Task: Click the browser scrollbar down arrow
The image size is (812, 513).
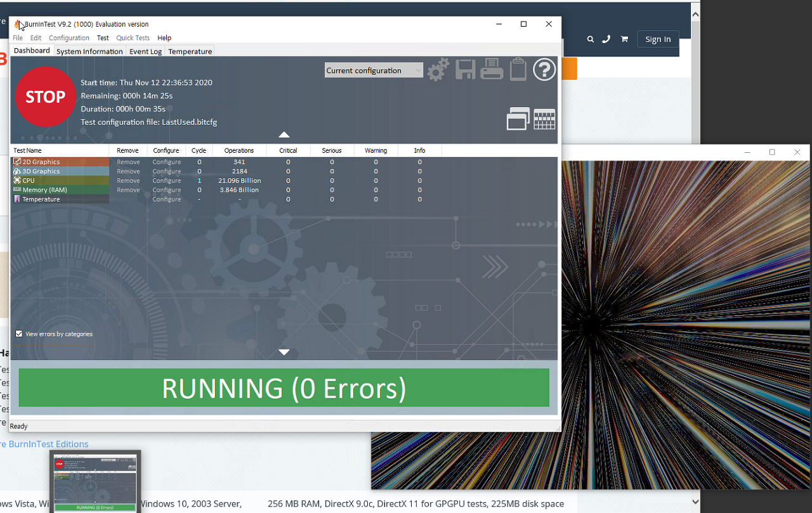Action: coord(695,502)
